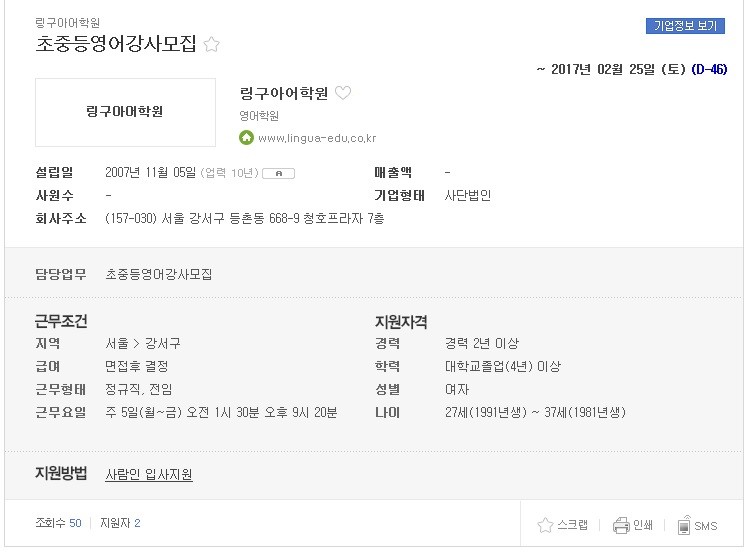750x558 pixels.
Task: Click the green home icon for website
Action: tap(246, 138)
